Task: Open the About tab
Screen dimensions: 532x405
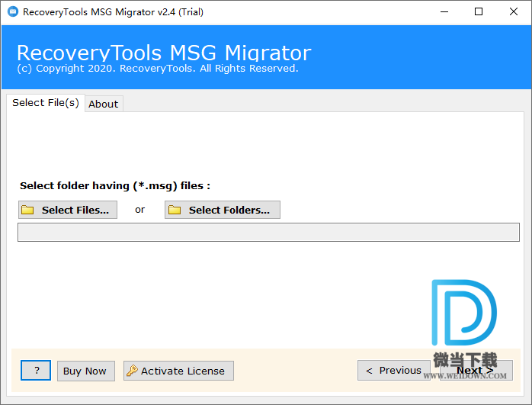Action: pos(104,104)
